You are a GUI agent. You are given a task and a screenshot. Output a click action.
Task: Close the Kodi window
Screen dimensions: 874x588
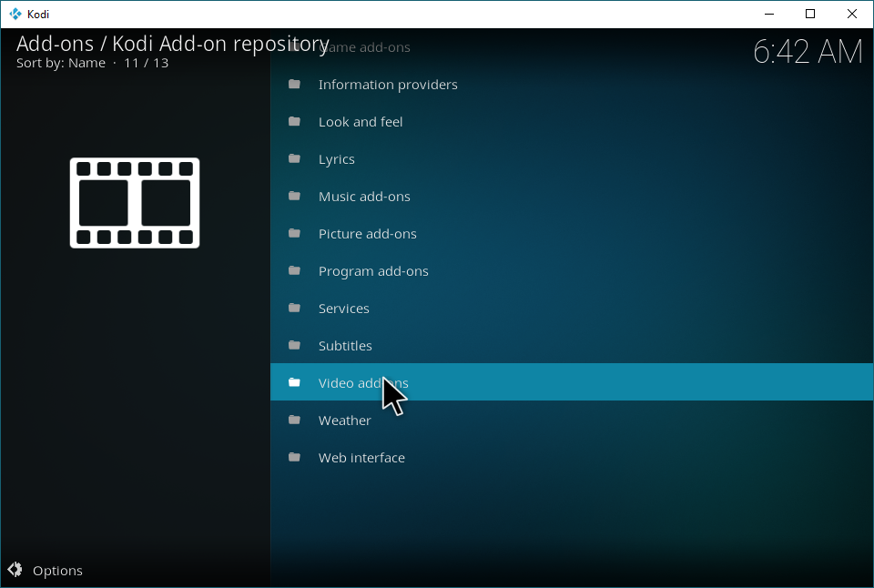coord(852,14)
